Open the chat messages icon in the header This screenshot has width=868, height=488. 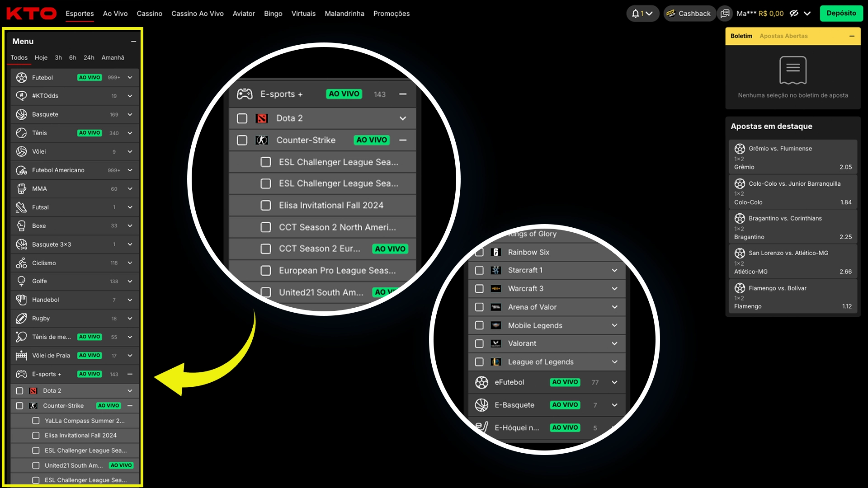(x=725, y=14)
